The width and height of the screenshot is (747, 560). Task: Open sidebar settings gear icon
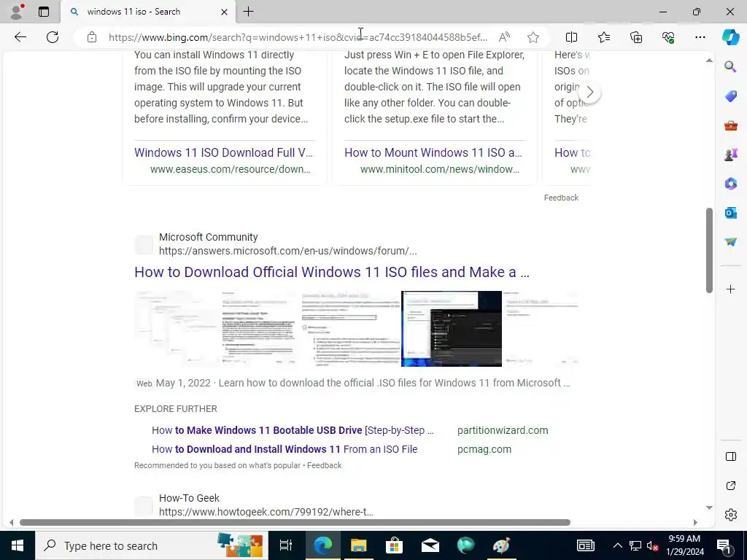(730, 515)
